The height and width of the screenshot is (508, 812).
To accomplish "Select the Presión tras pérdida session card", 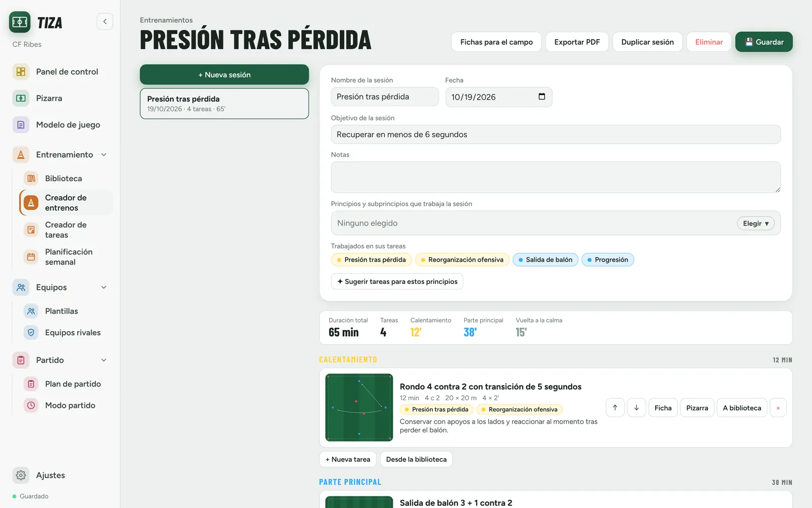I will [x=224, y=104].
